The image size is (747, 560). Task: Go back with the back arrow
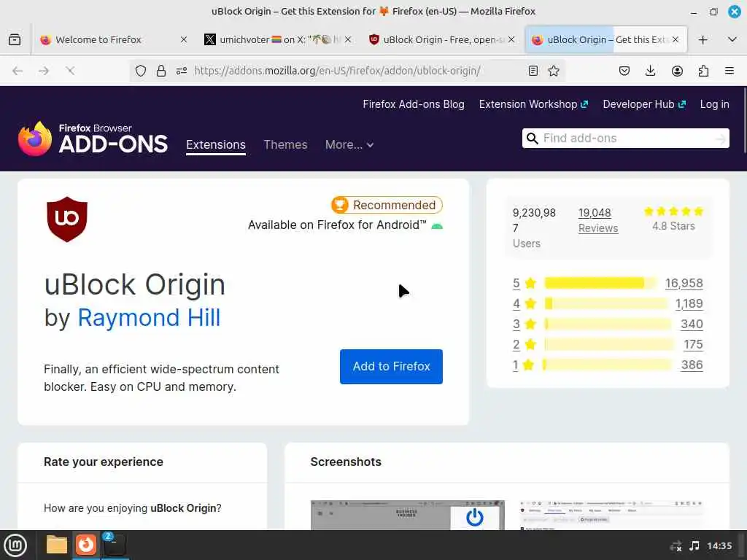click(x=18, y=71)
